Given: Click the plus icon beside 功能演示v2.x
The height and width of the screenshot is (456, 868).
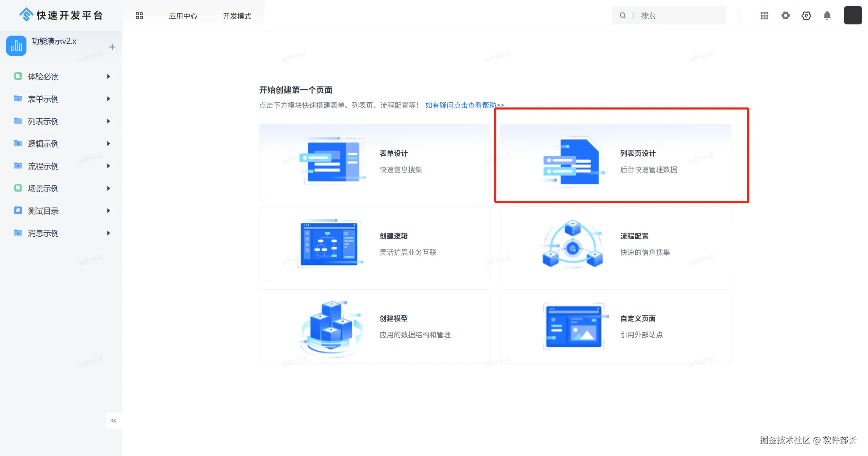Looking at the screenshot, I should point(112,47).
